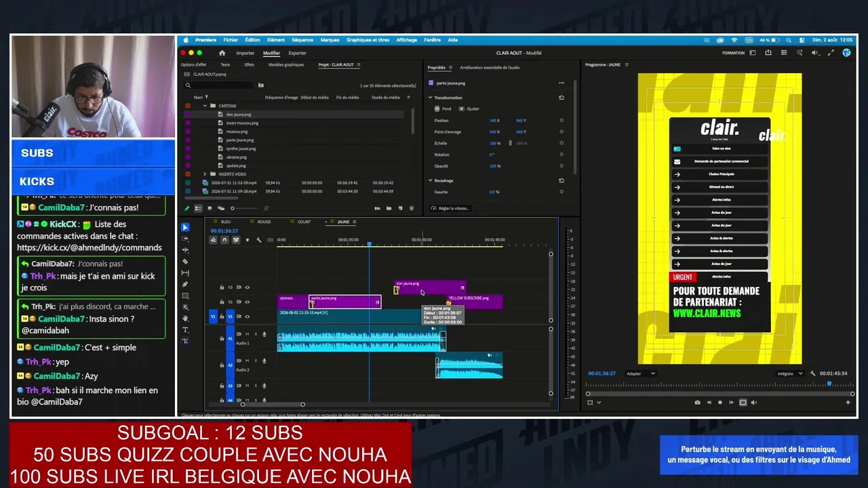This screenshot has height=488, width=868.
Task: Click the Exporter workspace button
Action: tap(297, 53)
